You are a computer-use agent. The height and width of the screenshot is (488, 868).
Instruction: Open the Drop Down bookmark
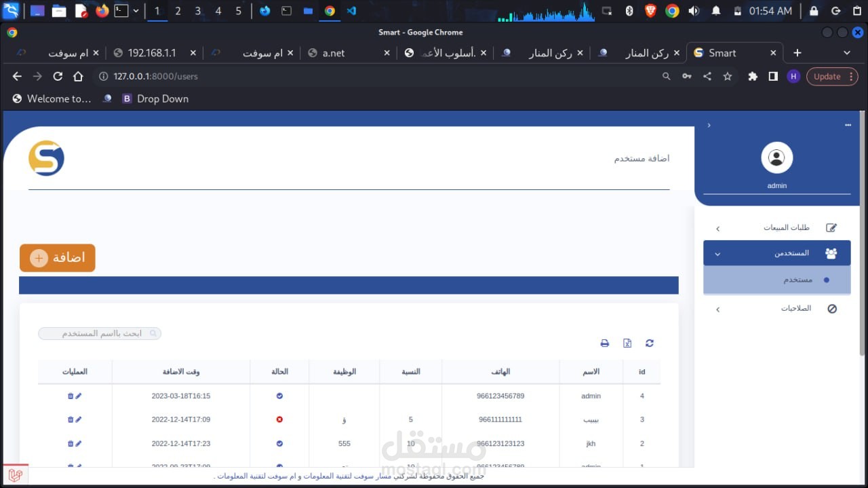(155, 99)
